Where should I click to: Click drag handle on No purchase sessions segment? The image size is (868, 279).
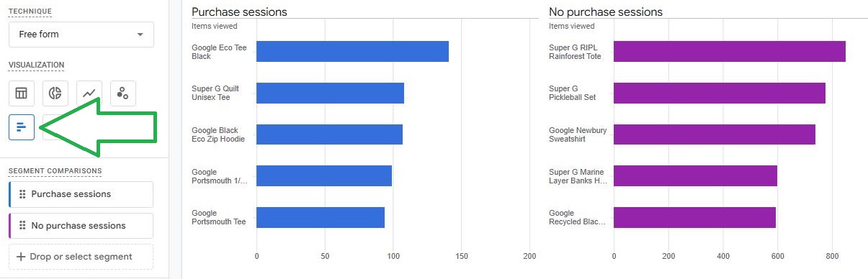coord(22,226)
